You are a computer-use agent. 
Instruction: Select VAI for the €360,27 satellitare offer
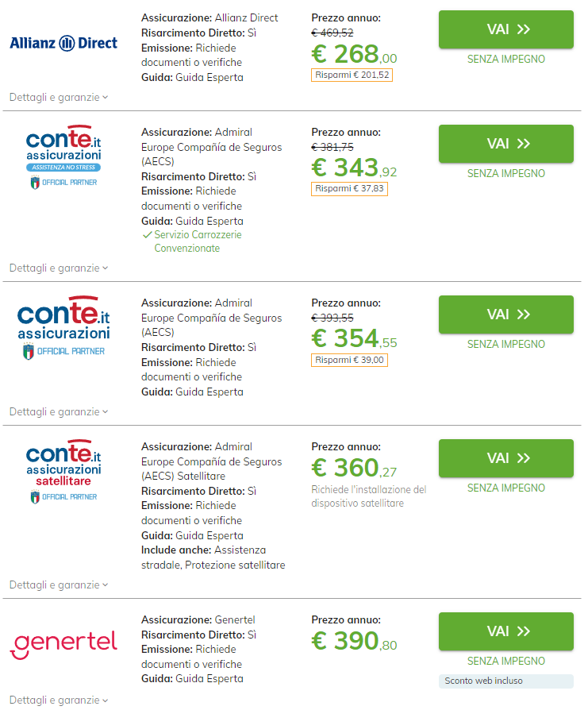tap(506, 458)
